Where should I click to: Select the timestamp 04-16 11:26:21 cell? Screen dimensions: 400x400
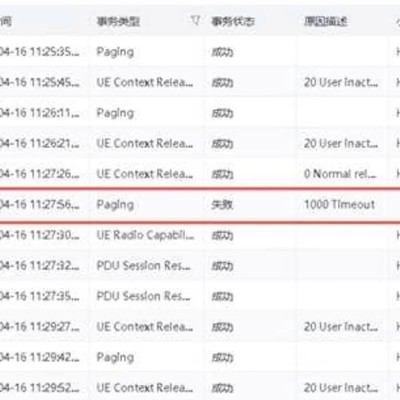coord(40,144)
